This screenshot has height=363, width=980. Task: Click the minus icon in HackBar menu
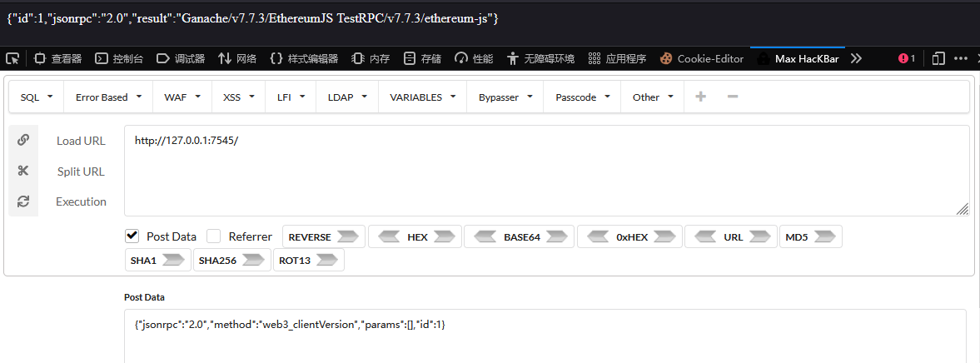(733, 97)
